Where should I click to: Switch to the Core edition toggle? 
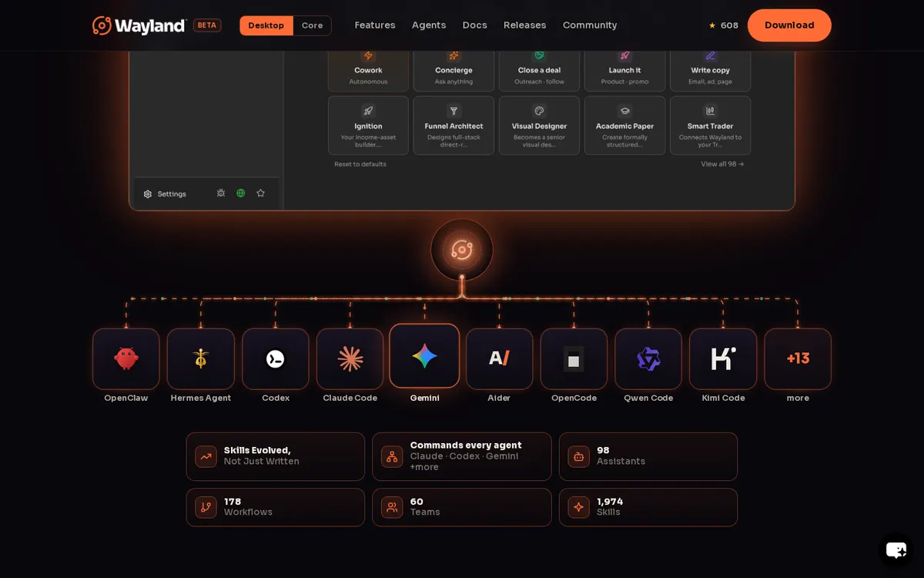(312, 25)
